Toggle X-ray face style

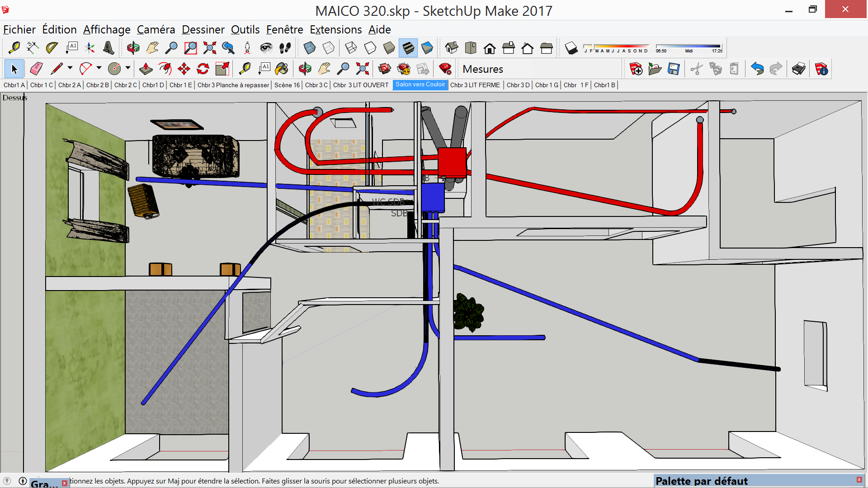(309, 48)
